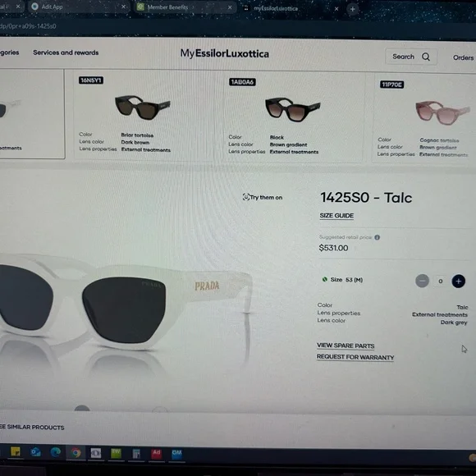
Task: Open Microsoft Edge from the taskbar
Action: [56, 452]
